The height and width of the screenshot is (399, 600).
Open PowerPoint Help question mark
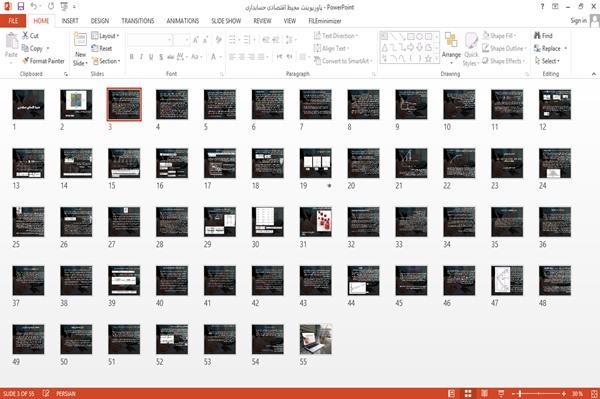(x=542, y=7)
